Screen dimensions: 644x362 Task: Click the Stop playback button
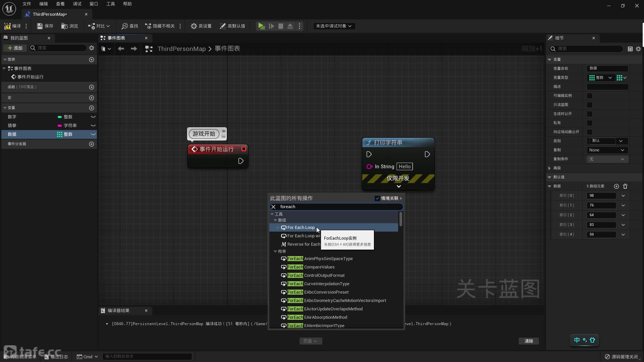point(281,26)
